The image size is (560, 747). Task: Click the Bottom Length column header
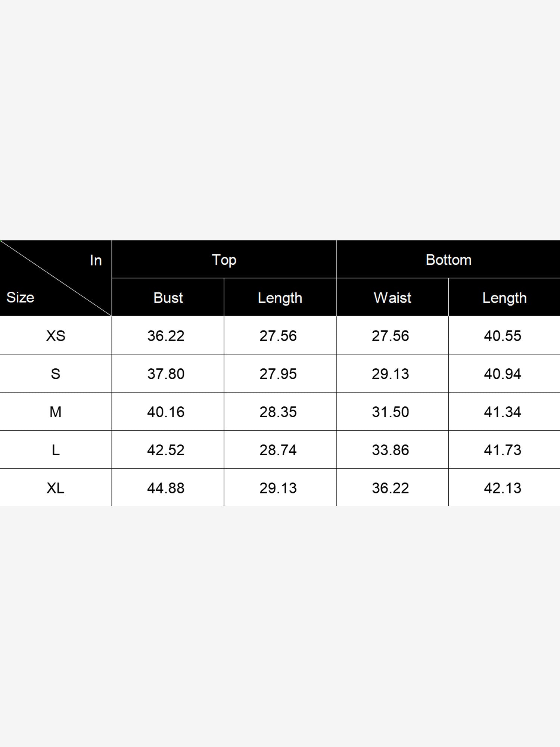[x=504, y=298]
